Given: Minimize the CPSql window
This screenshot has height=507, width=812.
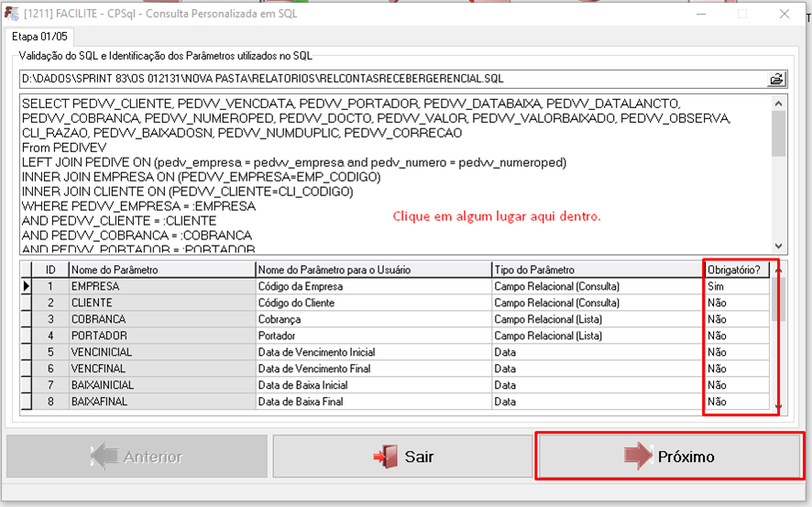Looking at the screenshot, I should tap(700, 14).
